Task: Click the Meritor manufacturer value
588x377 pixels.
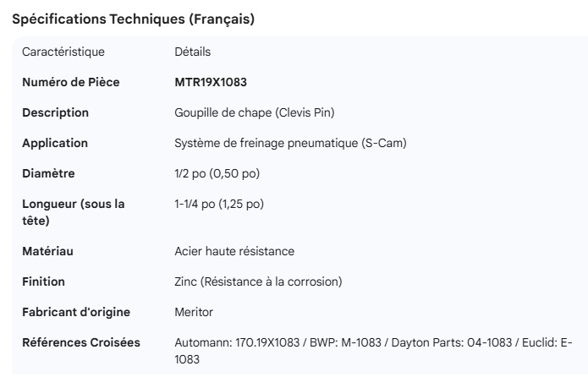Action: pos(194,312)
